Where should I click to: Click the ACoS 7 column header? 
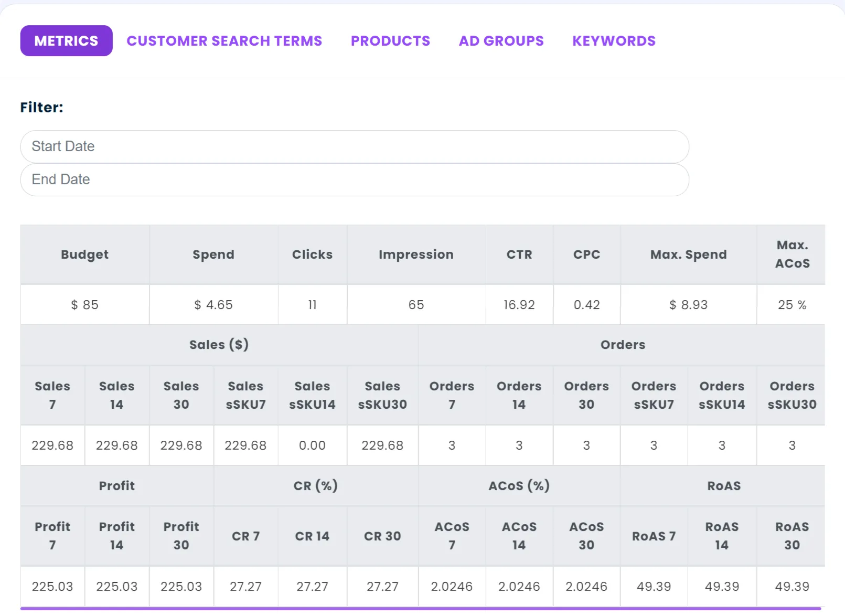pos(452,536)
